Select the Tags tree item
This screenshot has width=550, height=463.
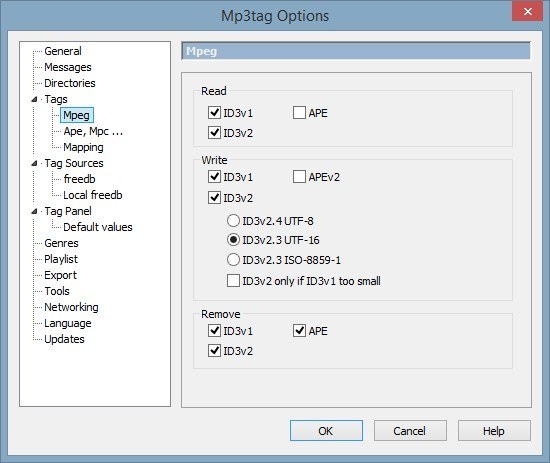[56, 99]
